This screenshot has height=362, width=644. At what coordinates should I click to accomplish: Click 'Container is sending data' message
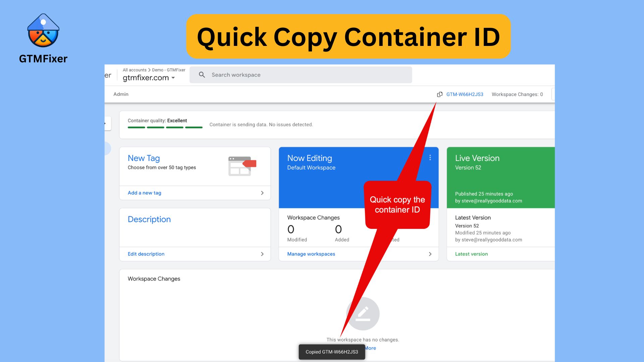(x=261, y=125)
